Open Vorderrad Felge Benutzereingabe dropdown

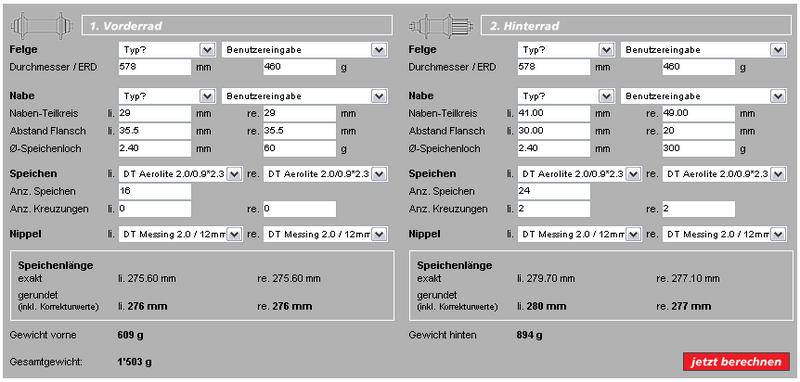click(305, 49)
